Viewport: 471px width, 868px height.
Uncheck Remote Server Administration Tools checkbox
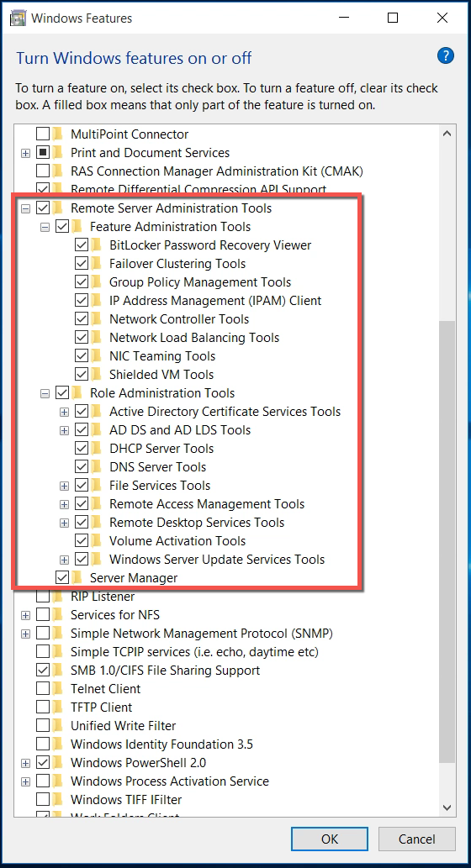[x=43, y=208]
